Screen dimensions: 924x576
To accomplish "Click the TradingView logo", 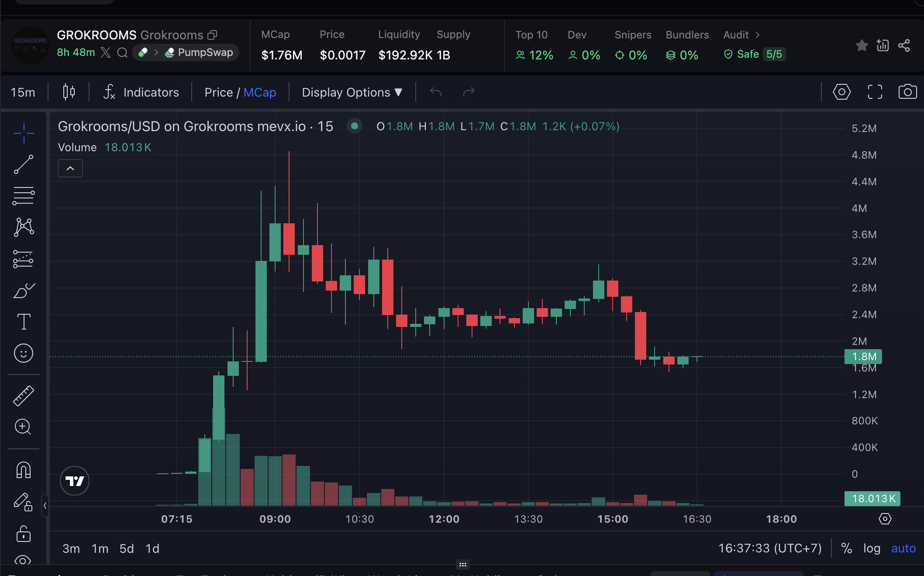I will click(x=75, y=481).
